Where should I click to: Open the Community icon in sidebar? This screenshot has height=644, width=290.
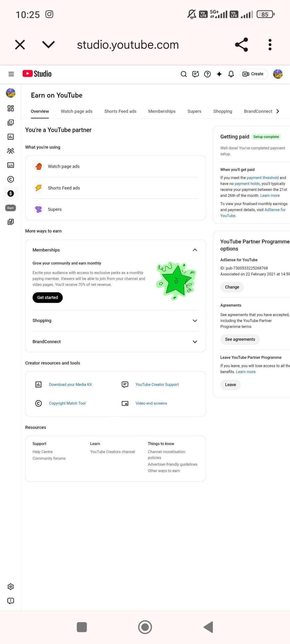[x=11, y=151]
